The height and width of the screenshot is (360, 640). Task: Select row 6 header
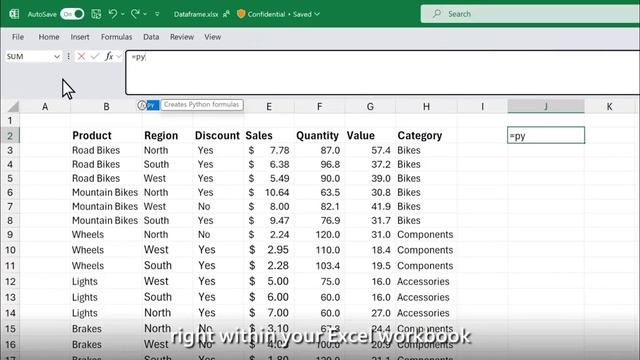pyautogui.click(x=10, y=192)
